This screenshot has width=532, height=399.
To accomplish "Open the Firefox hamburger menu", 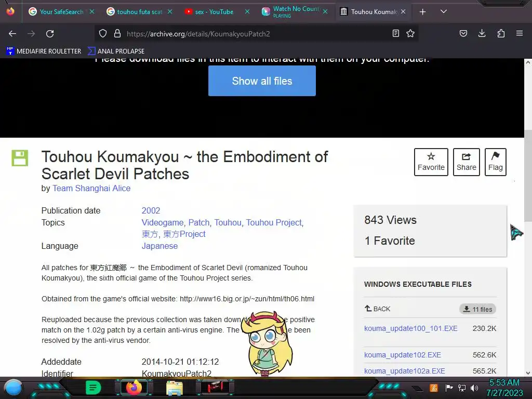I will (x=520, y=34).
